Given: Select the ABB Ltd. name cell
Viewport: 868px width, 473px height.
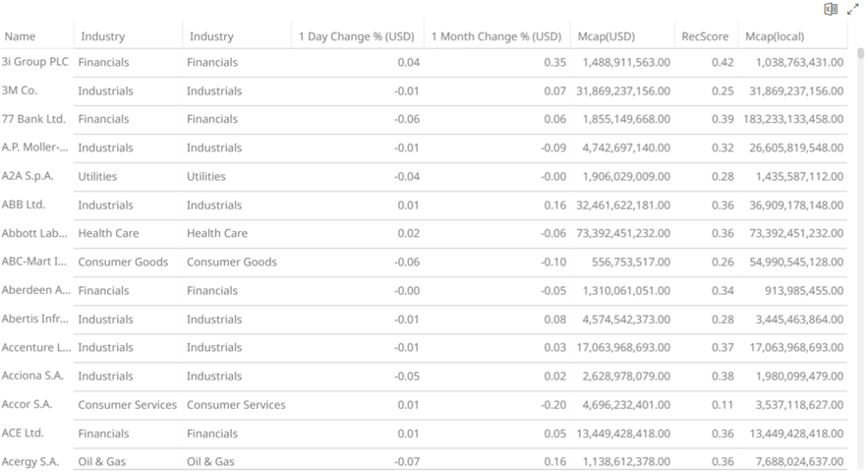Looking at the screenshot, I should click(x=24, y=205).
